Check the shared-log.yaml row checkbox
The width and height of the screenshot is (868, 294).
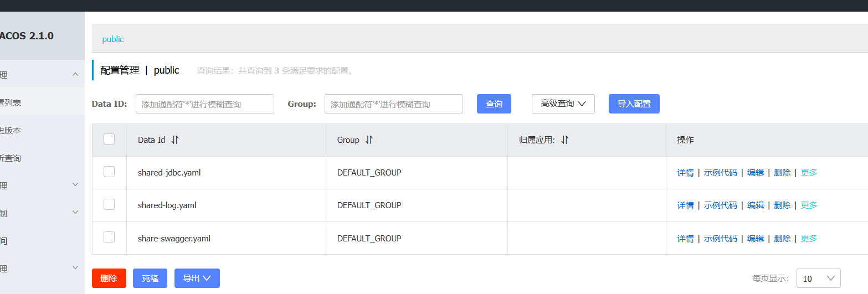pyautogui.click(x=109, y=204)
